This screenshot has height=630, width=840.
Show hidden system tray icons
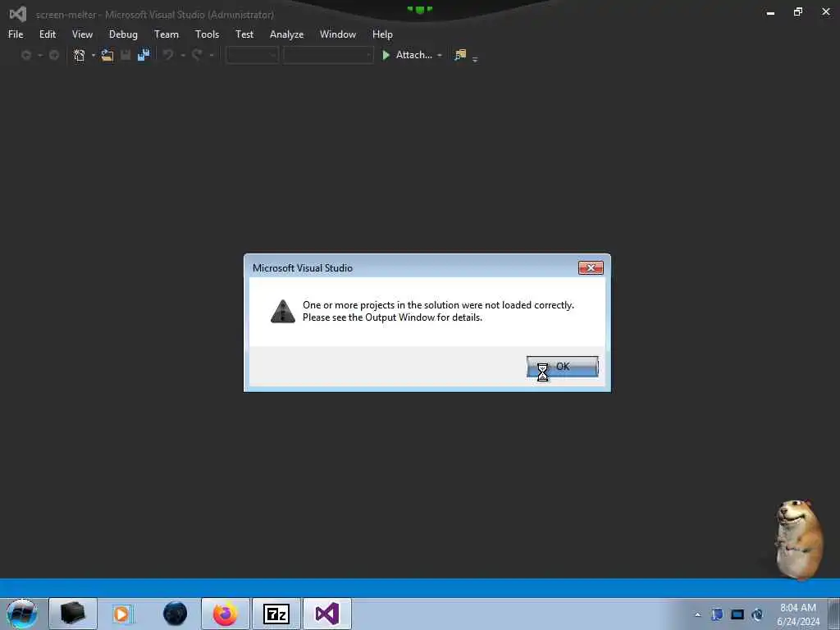(x=697, y=614)
